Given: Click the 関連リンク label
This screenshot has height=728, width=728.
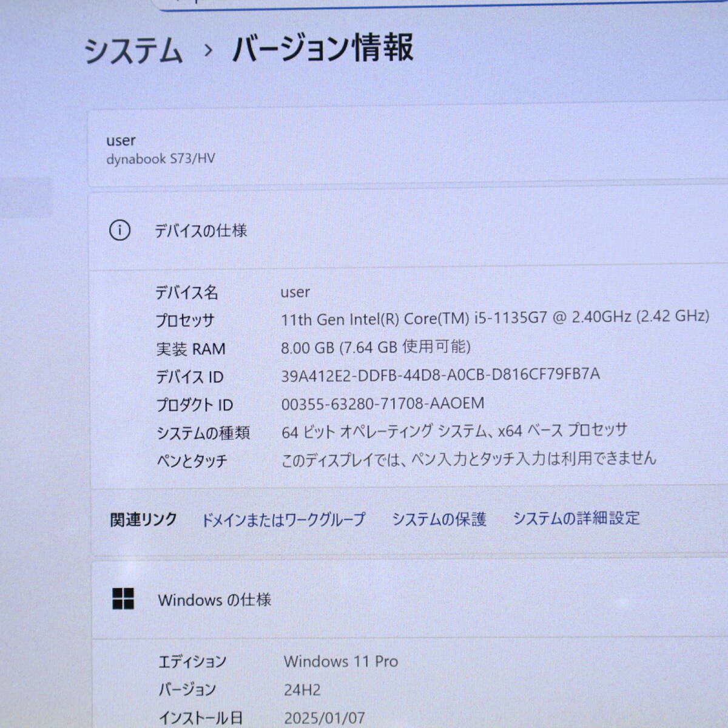Looking at the screenshot, I should coord(143,520).
